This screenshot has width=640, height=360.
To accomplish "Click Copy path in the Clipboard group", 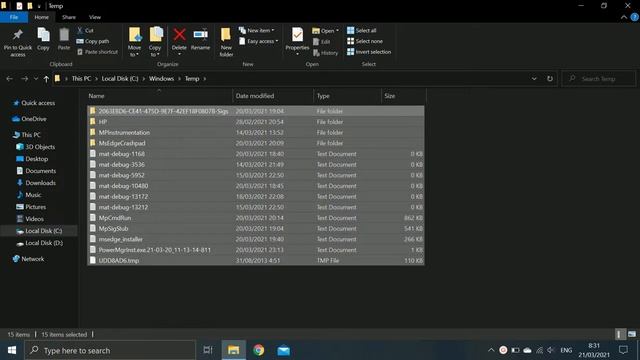I will [x=93, y=41].
